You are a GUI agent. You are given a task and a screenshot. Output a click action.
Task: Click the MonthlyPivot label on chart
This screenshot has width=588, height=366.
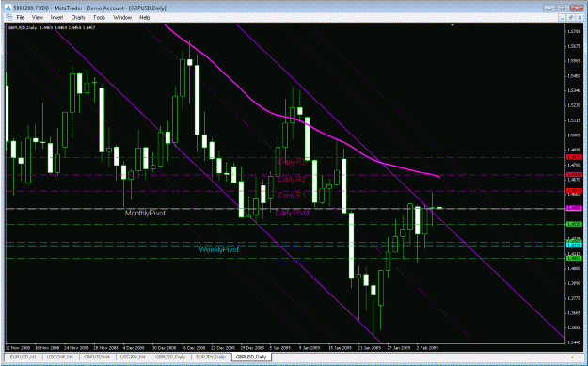coord(145,213)
